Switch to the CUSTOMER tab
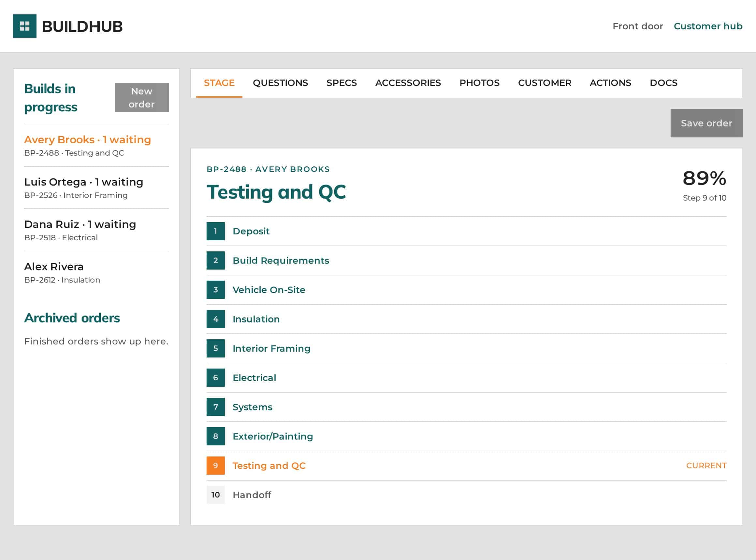 (x=545, y=83)
